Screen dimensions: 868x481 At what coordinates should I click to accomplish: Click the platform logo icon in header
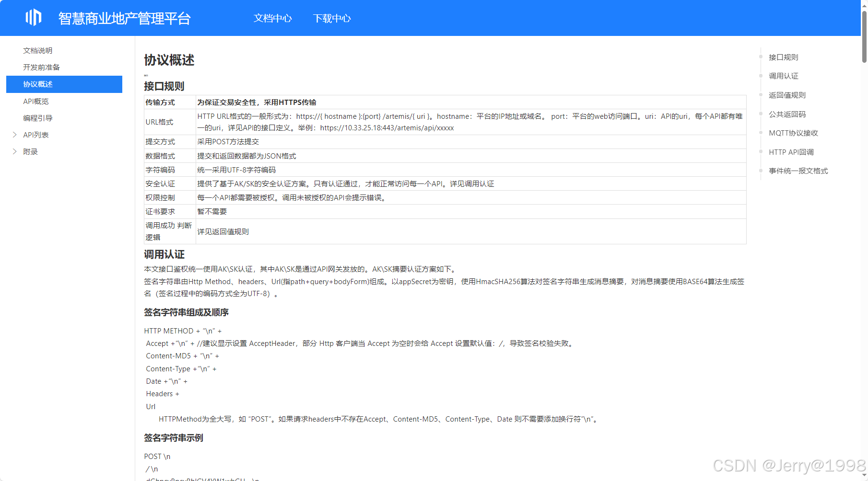pos(34,18)
